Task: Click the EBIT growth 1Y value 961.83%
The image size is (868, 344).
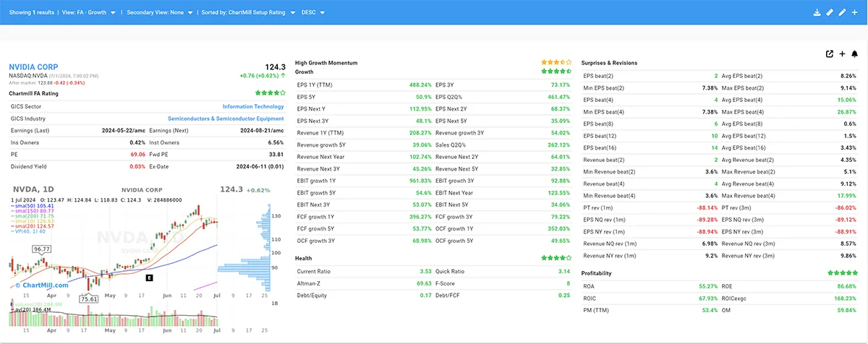Action: (x=419, y=180)
